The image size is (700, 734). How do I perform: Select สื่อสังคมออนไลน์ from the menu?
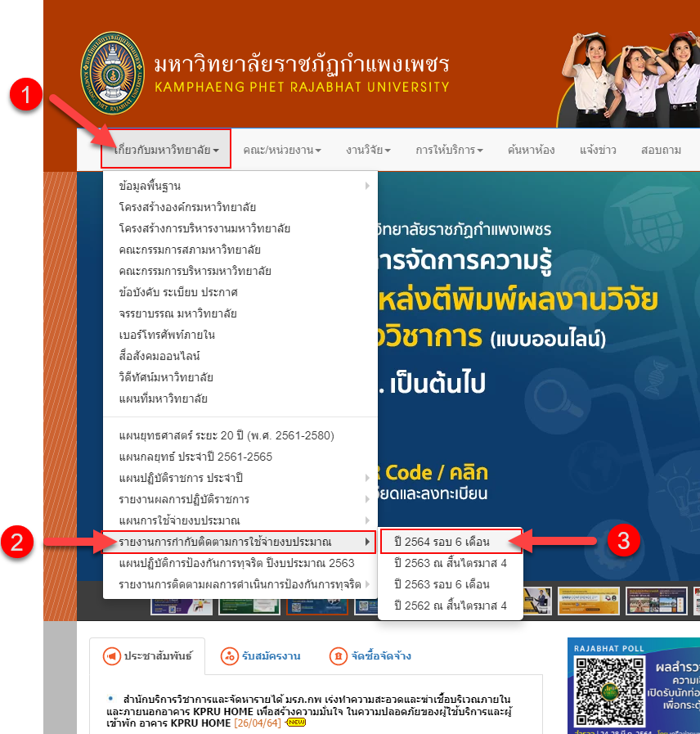(240, 356)
